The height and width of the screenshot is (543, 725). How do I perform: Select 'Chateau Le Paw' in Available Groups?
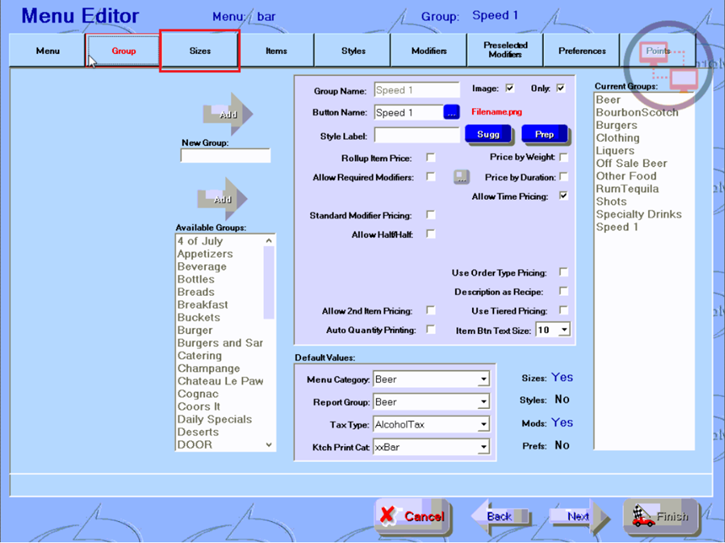coord(220,381)
